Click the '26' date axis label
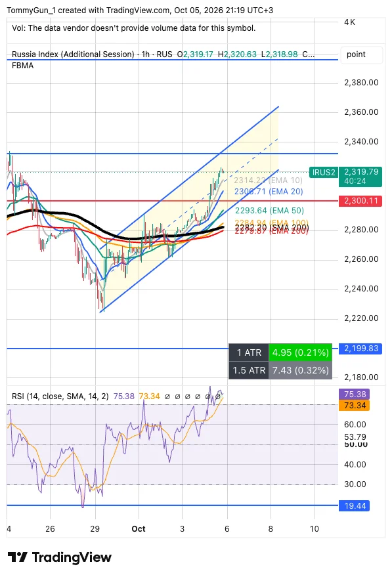The height and width of the screenshot is (577, 392). pos(50,529)
